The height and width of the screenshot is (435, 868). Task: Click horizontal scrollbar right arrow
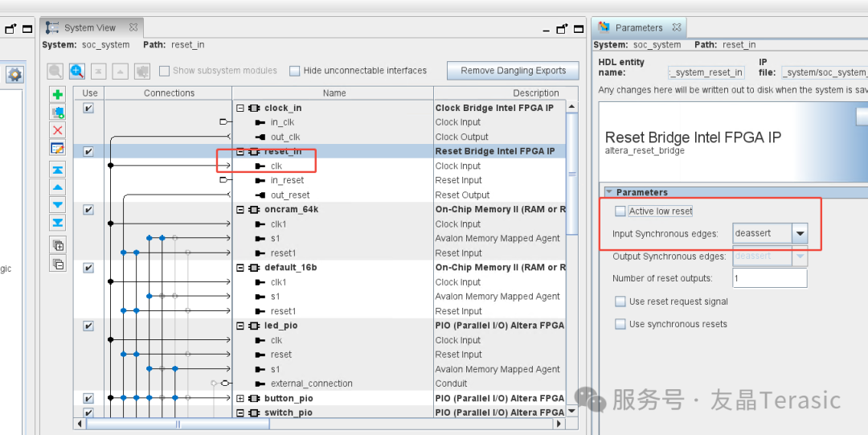[x=559, y=424]
